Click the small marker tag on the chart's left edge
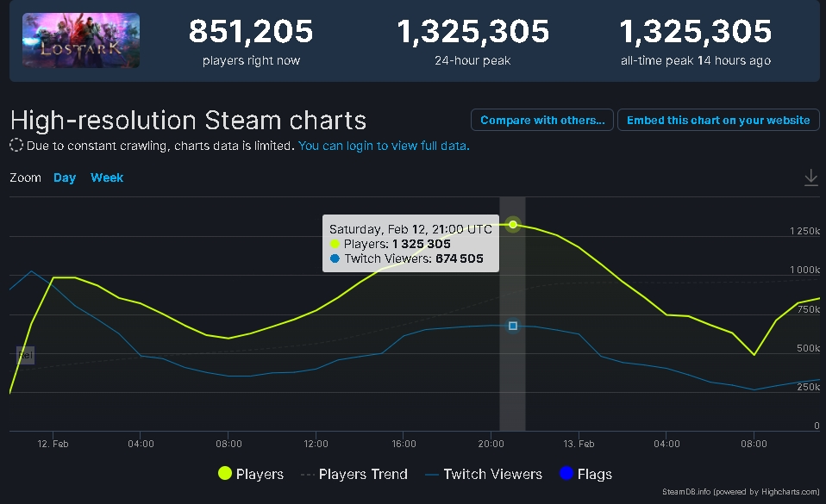 click(25, 354)
